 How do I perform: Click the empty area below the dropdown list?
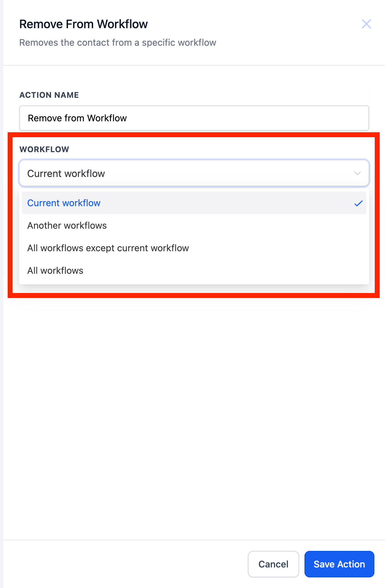coord(194,414)
